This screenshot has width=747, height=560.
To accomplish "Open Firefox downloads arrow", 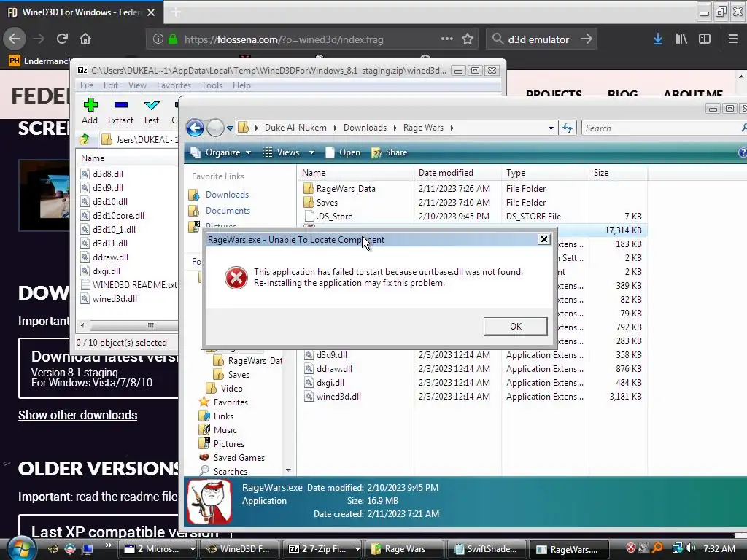I will pyautogui.click(x=658, y=39).
